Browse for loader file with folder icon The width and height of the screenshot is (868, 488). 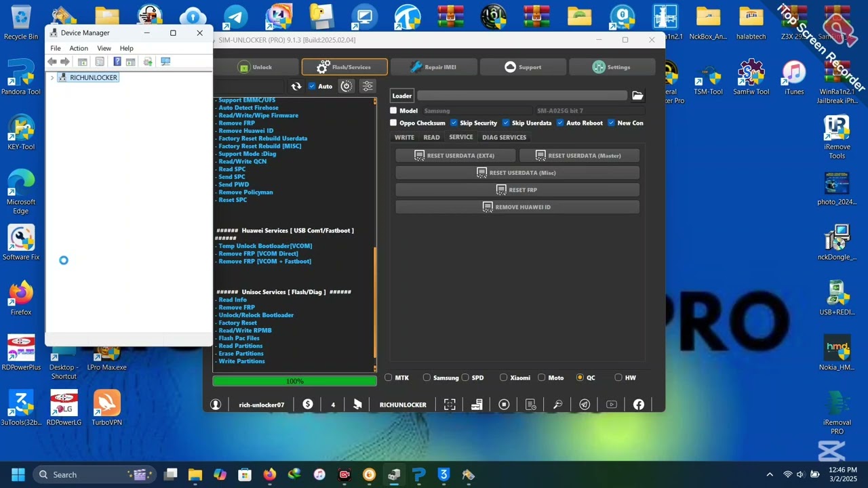[x=637, y=96]
